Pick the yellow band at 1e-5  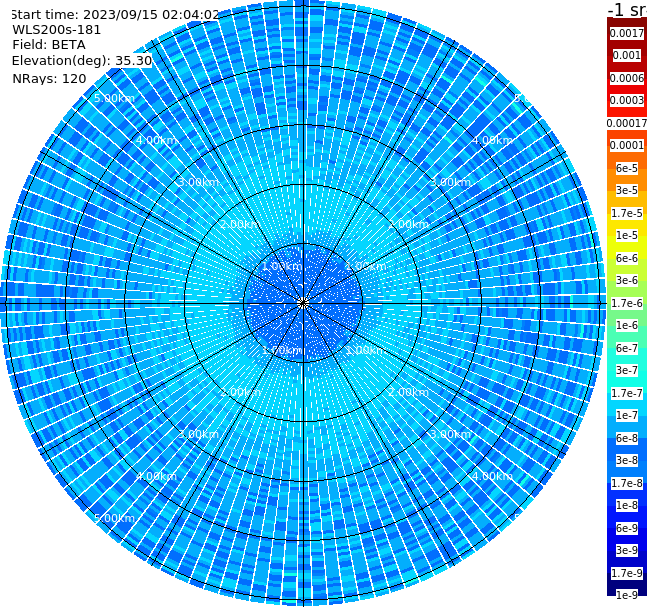(627, 235)
